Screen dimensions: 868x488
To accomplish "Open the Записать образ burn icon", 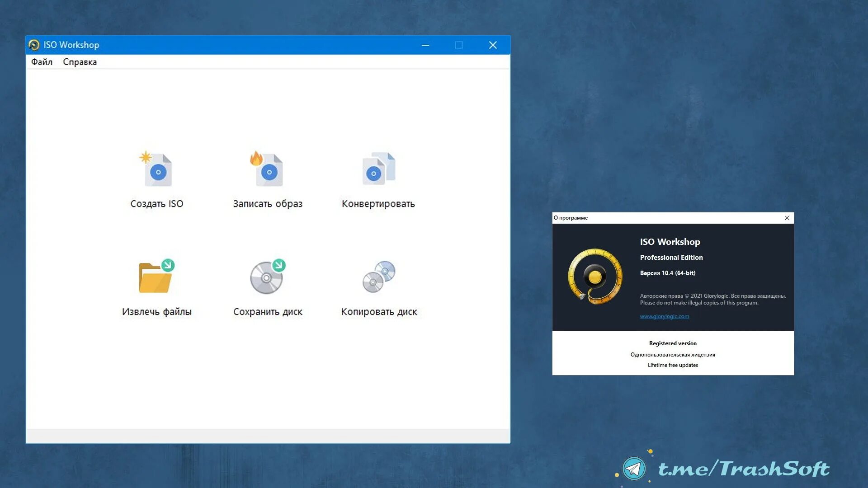I will [x=267, y=169].
